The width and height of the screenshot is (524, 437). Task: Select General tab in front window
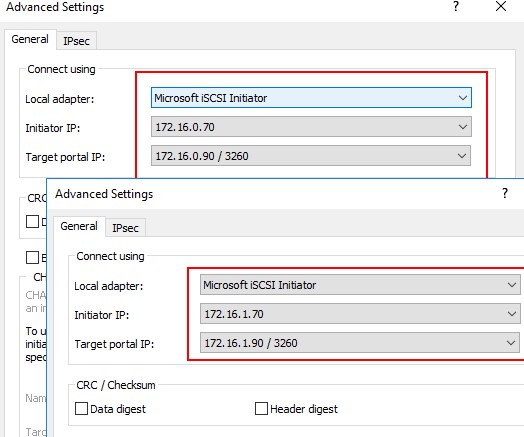coord(79,226)
